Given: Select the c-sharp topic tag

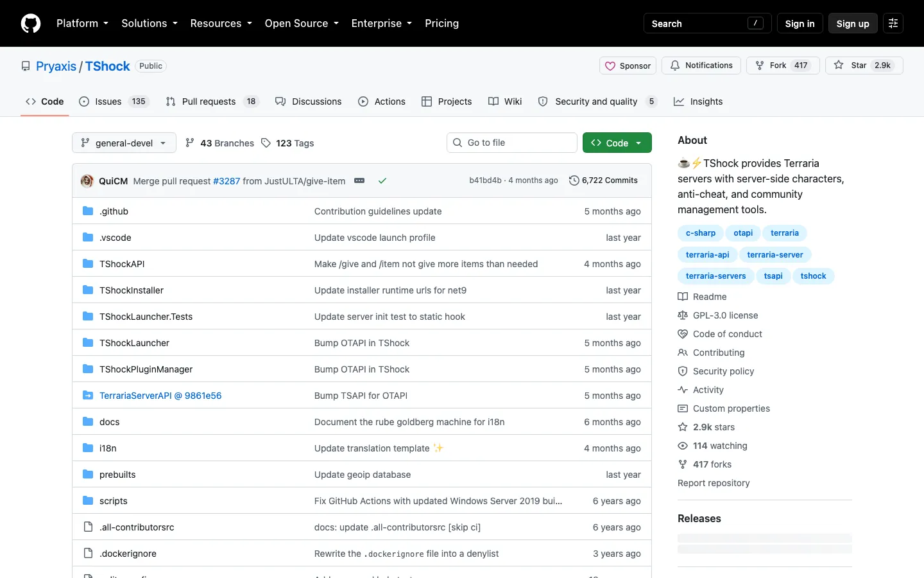Looking at the screenshot, I should pyautogui.click(x=701, y=233).
